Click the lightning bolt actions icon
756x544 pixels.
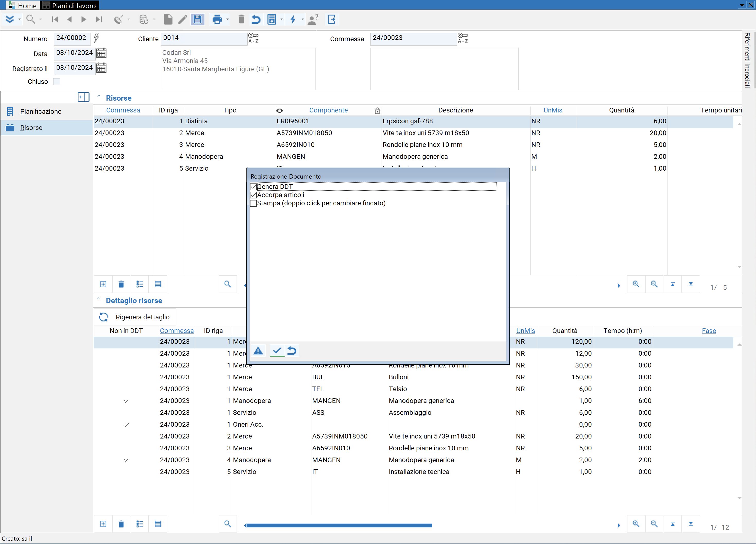[x=293, y=19]
